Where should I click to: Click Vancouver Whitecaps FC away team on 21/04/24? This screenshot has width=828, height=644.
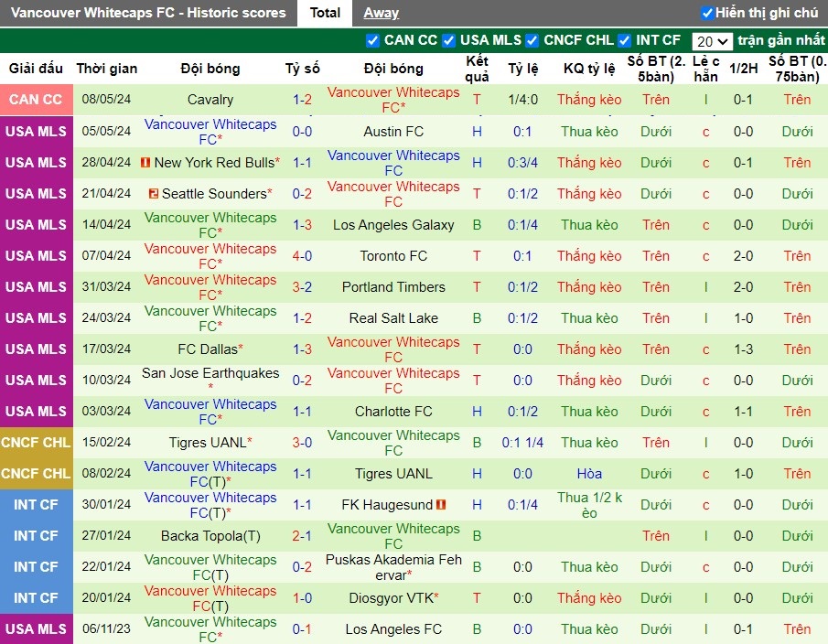(x=393, y=194)
